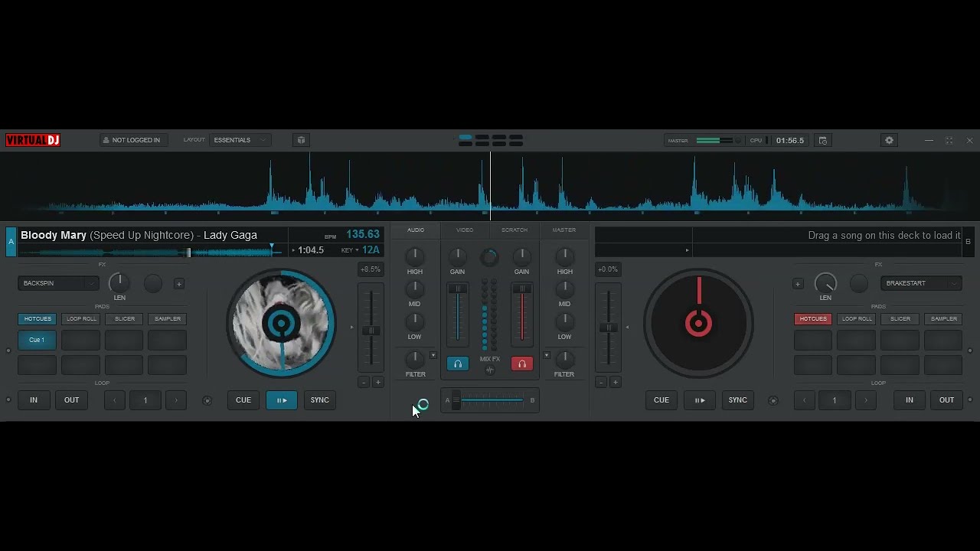Screen dimensions: 980x551
Task: Select the LOOP ROLL pad tab on deck A
Action: tap(81, 319)
